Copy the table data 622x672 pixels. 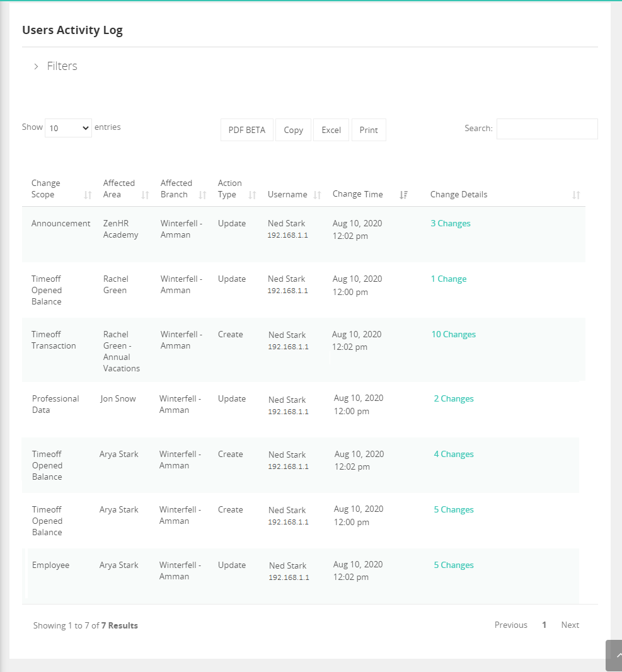point(293,130)
